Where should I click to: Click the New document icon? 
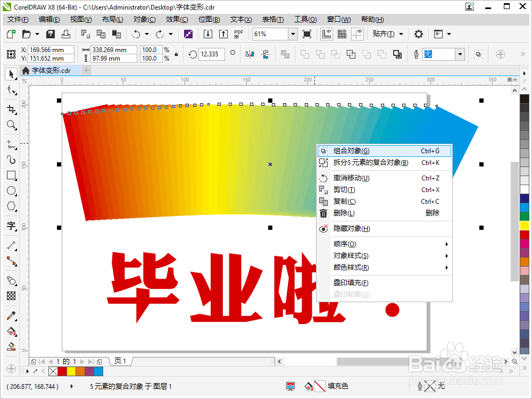[x=11, y=34]
